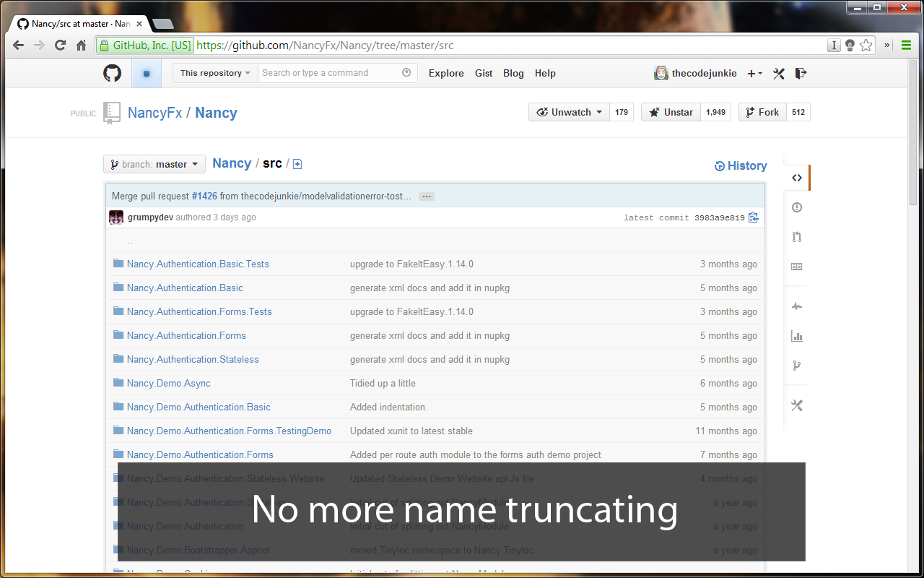Viewport: 924px width, 578px height.
Task: Click commit message Tidied up a little
Action: [383, 383]
